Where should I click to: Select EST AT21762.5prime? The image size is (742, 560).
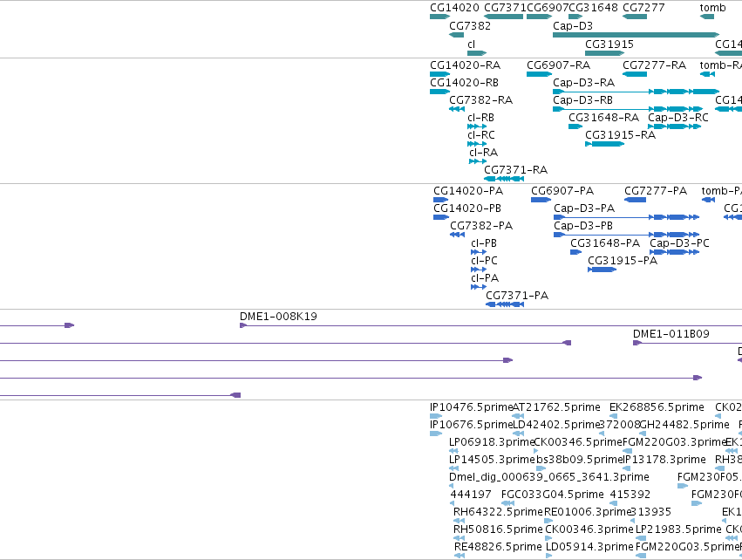coord(556,407)
